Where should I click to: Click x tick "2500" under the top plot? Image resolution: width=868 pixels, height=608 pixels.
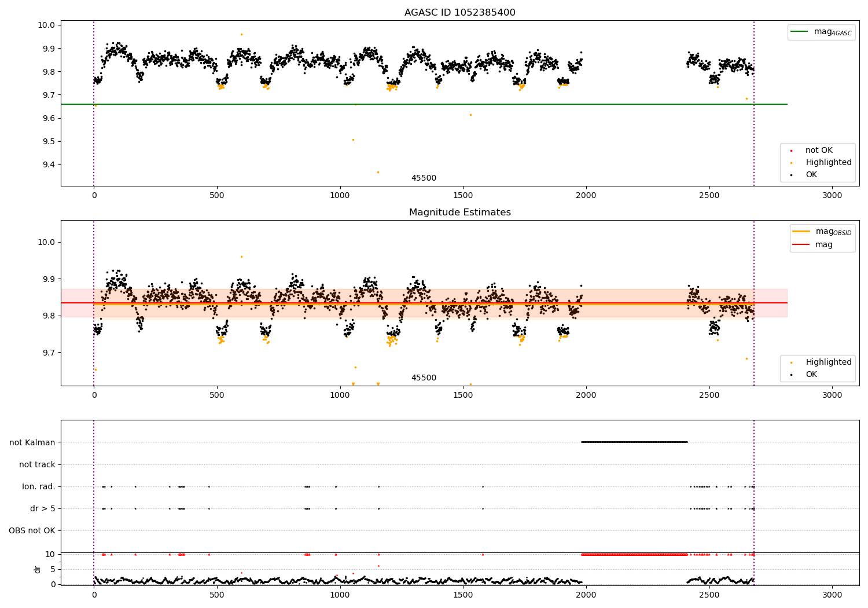(709, 196)
